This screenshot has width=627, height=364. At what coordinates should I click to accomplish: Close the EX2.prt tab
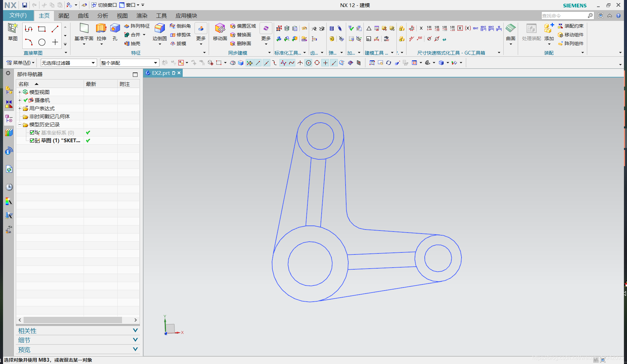pos(179,73)
